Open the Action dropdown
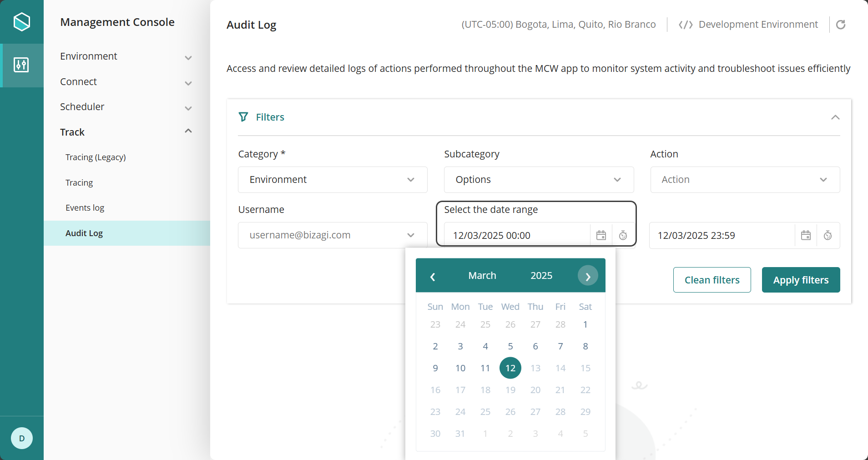 (x=745, y=180)
